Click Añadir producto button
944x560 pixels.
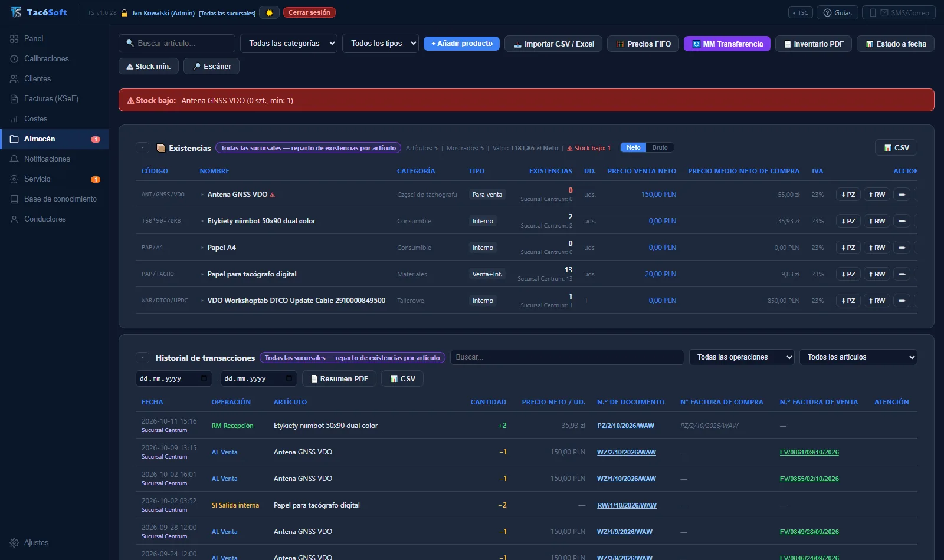[x=461, y=44]
